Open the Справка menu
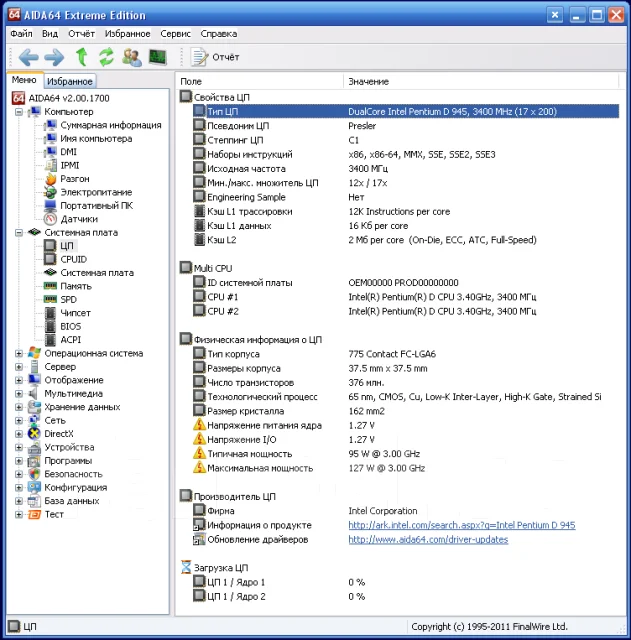 tap(218, 33)
